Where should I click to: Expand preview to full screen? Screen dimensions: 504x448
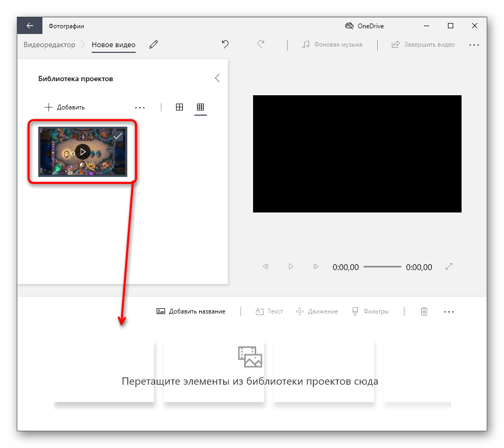(x=449, y=267)
